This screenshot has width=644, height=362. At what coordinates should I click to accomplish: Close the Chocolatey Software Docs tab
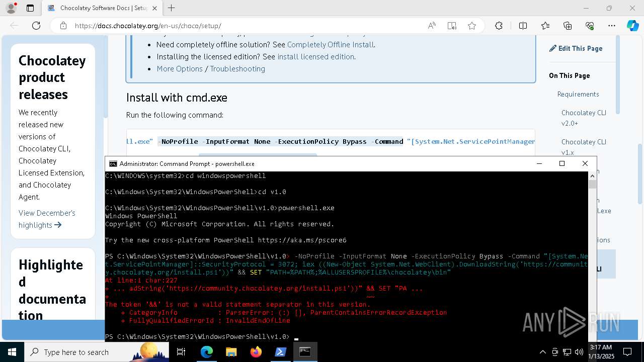(154, 8)
